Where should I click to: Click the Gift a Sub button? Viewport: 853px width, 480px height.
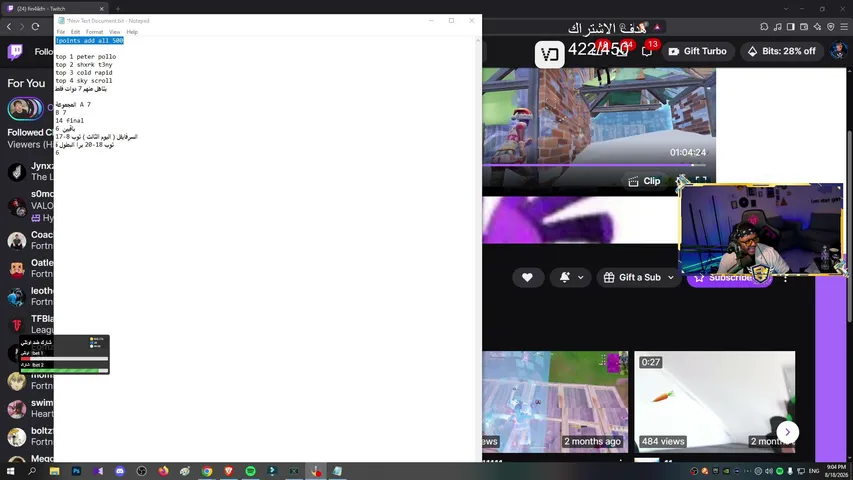point(633,278)
